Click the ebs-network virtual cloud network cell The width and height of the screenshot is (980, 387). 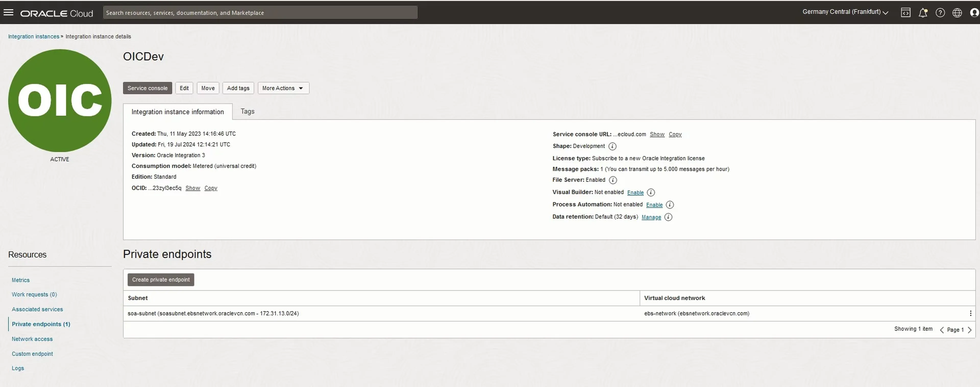tap(696, 314)
